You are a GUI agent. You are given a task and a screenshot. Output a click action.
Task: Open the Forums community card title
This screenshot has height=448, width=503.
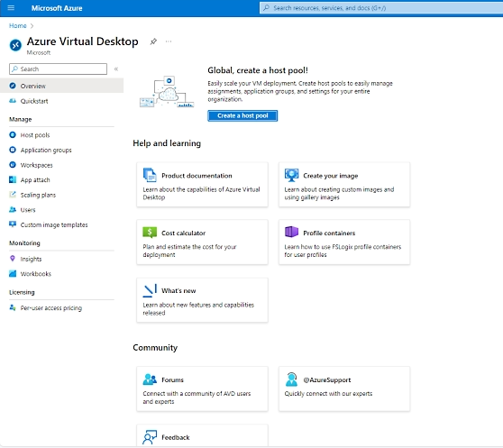coord(172,379)
